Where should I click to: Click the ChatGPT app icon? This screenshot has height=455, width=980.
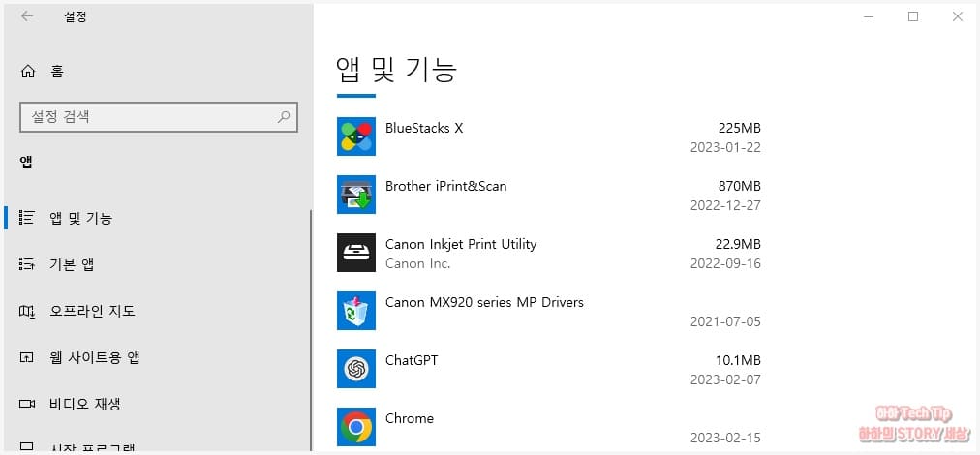click(x=356, y=369)
